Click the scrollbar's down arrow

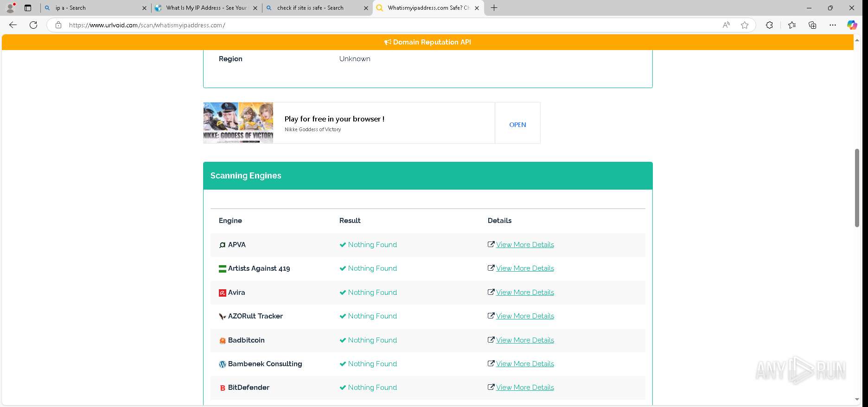(857, 399)
